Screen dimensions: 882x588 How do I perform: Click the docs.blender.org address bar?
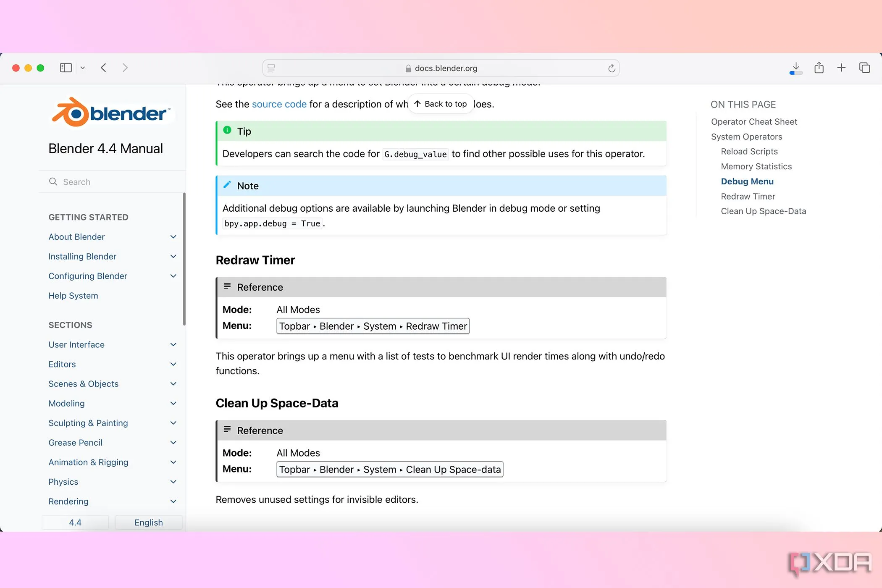point(441,68)
